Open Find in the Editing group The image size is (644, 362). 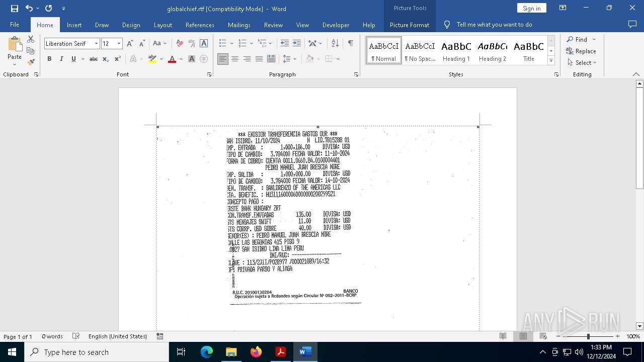pos(577,39)
